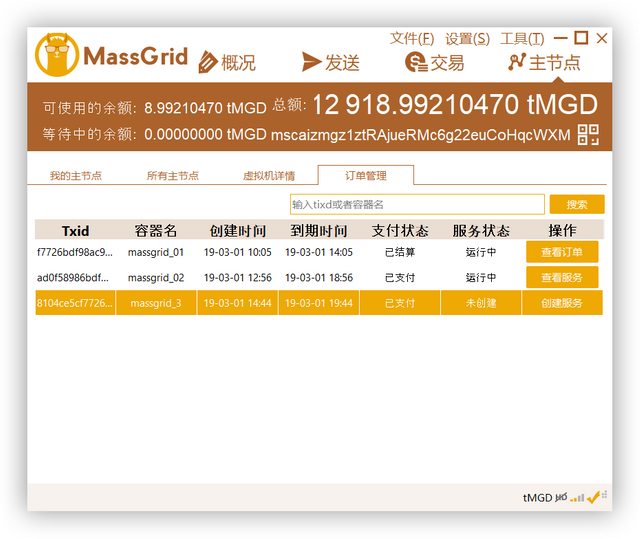Open the 交易 transactions page
Viewport: 640px width, 539px height.
(434, 62)
